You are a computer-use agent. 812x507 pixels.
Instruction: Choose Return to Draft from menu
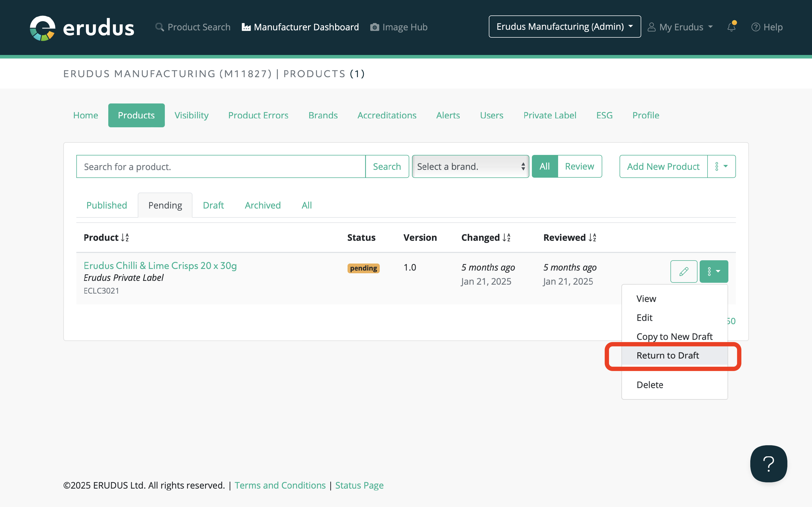click(x=667, y=355)
